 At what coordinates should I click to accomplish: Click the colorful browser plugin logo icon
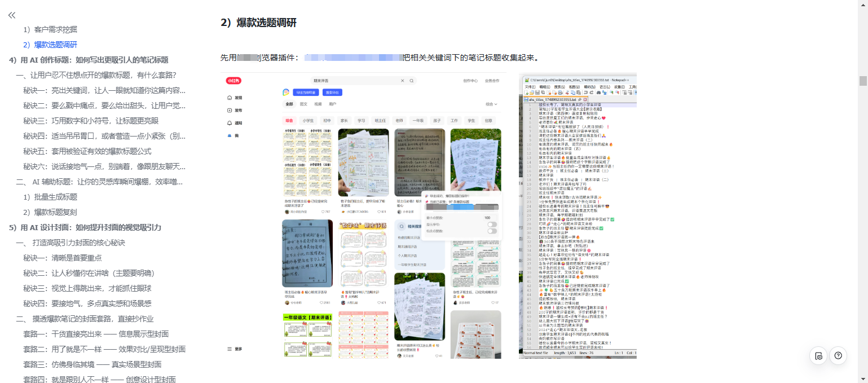(x=286, y=93)
